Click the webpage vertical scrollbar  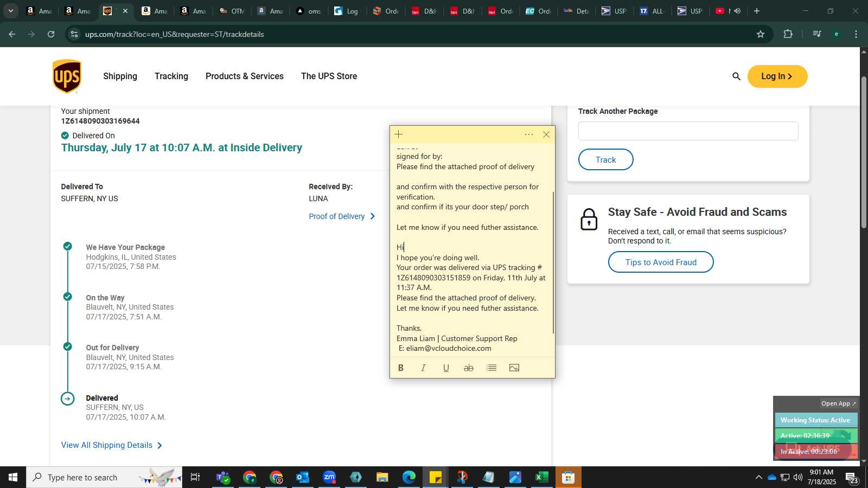click(x=864, y=152)
